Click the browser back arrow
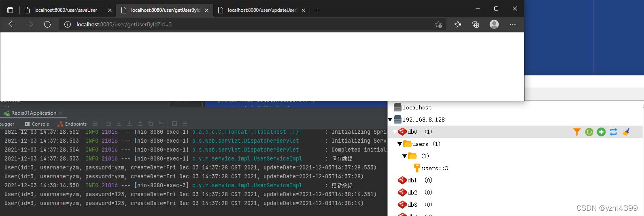 click(12, 24)
